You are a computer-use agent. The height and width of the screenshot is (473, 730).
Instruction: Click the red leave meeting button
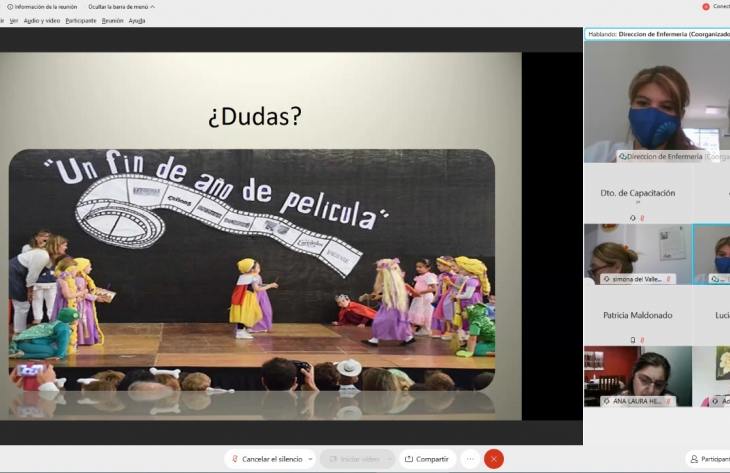coord(493,459)
